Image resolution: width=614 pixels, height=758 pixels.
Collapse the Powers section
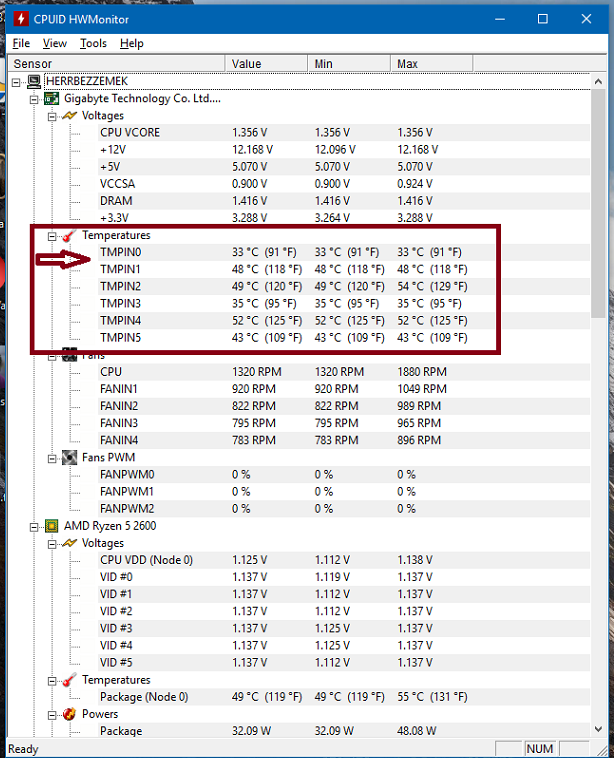click(x=52, y=715)
